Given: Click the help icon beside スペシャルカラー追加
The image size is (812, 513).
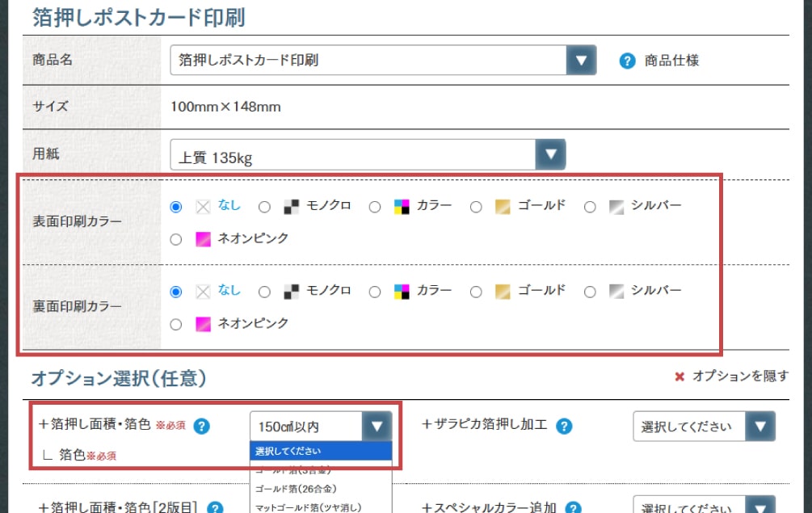Looking at the screenshot, I should click(x=573, y=508).
